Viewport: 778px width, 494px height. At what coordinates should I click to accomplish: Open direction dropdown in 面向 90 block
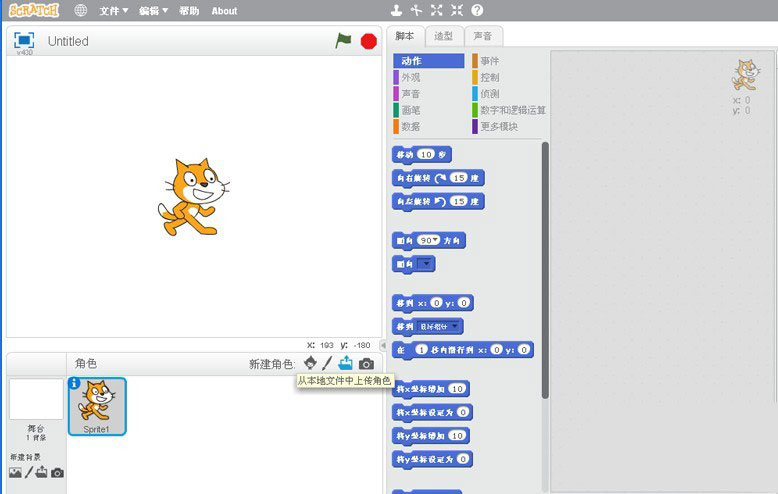coord(437,241)
